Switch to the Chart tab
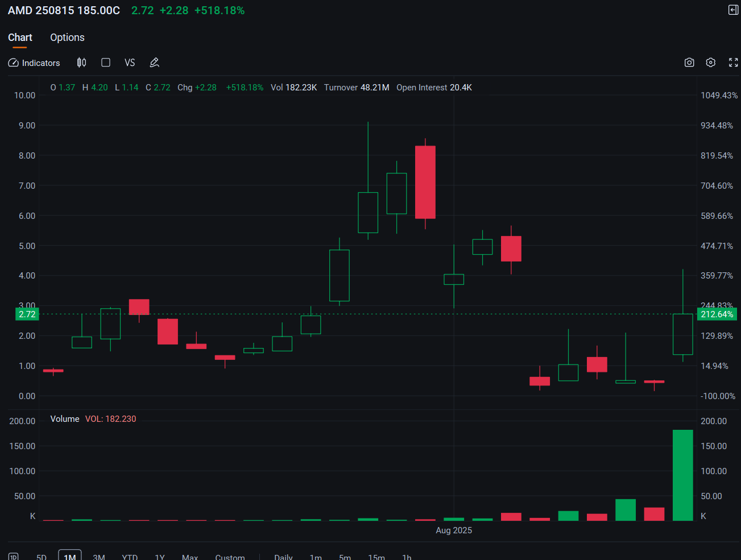741x560 pixels. pos(20,38)
